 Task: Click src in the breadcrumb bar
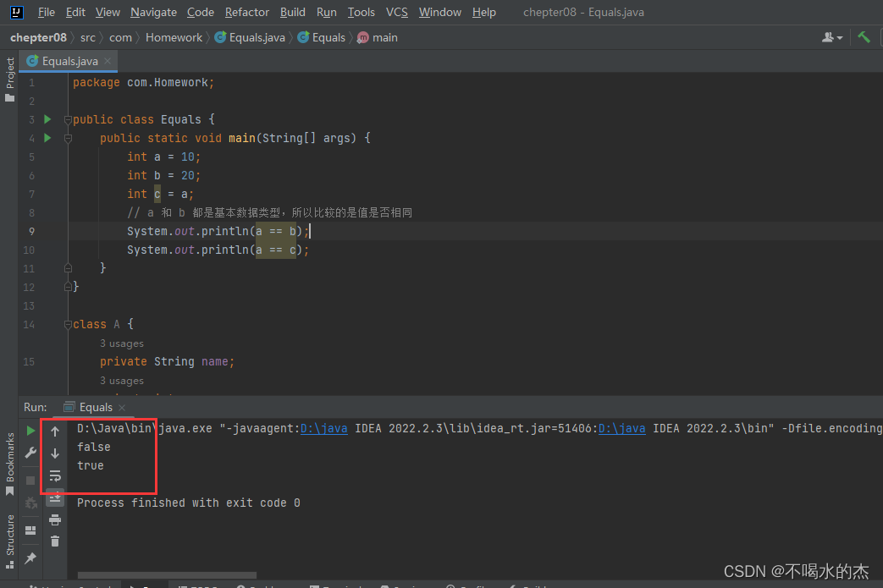(88, 38)
